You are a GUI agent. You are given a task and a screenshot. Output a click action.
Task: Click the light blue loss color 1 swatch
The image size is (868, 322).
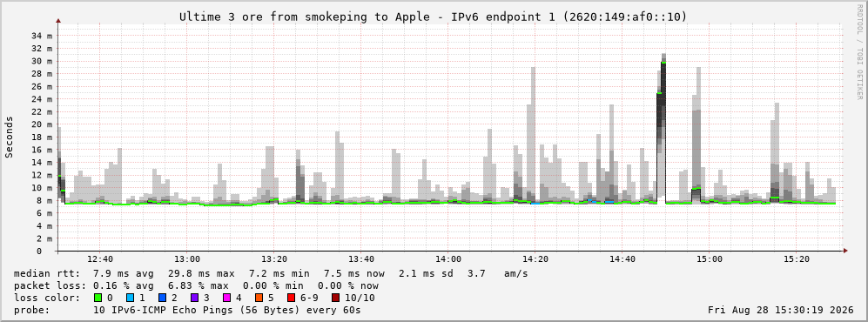coord(130,298)
